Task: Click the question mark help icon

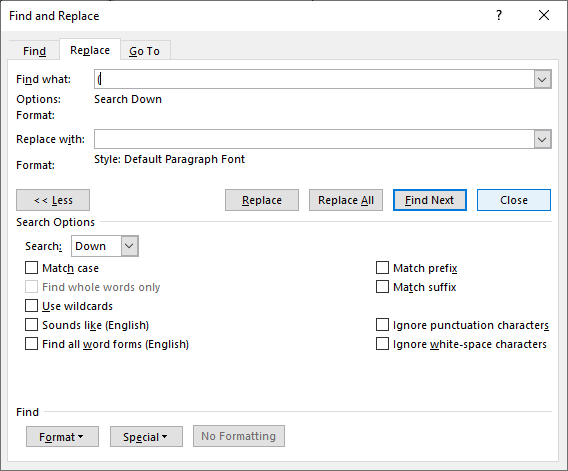Action: (499, 15)
